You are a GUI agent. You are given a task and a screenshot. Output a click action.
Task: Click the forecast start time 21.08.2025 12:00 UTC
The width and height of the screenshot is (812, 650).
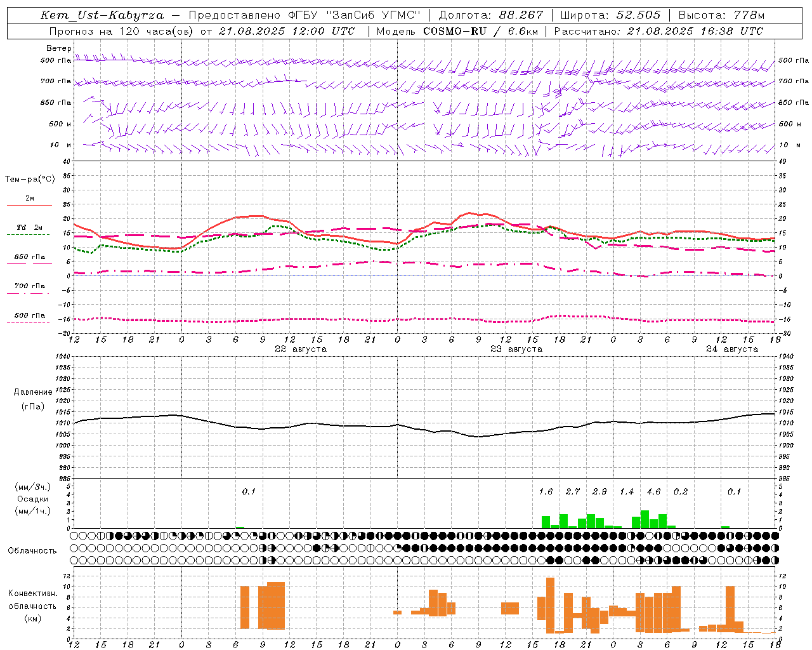tap(287, 31)
